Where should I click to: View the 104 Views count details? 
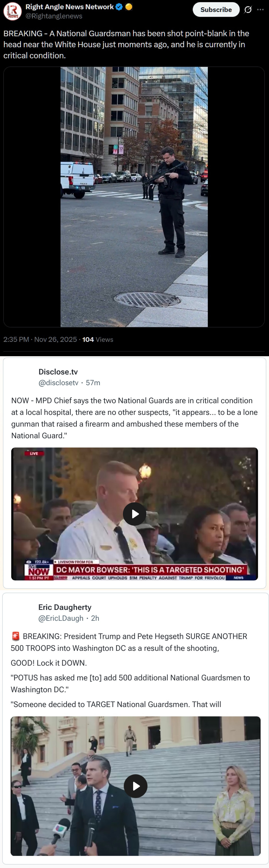point(98,339)
